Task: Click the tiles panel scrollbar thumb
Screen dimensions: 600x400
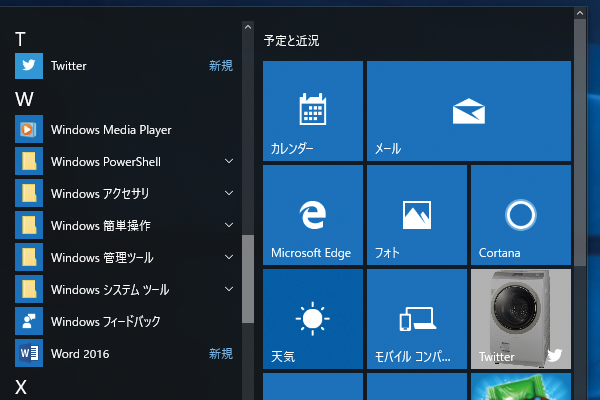Action: pos(580,142)
